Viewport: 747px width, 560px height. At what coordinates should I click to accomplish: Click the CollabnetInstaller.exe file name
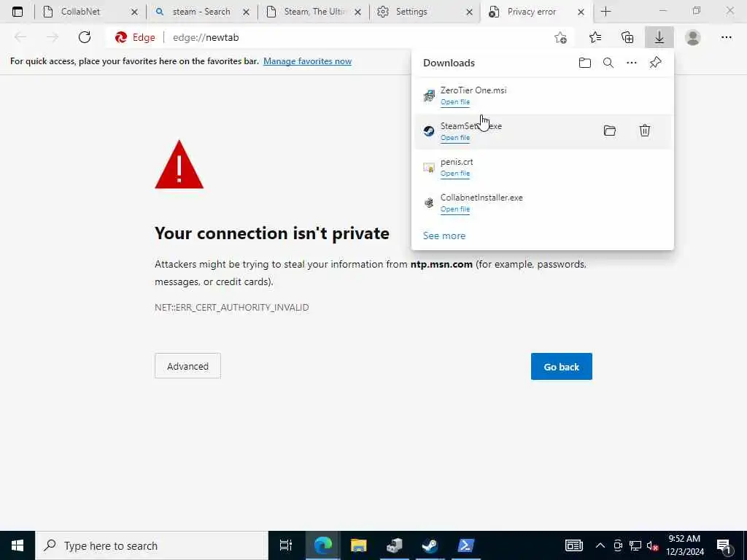click(481, 197)
